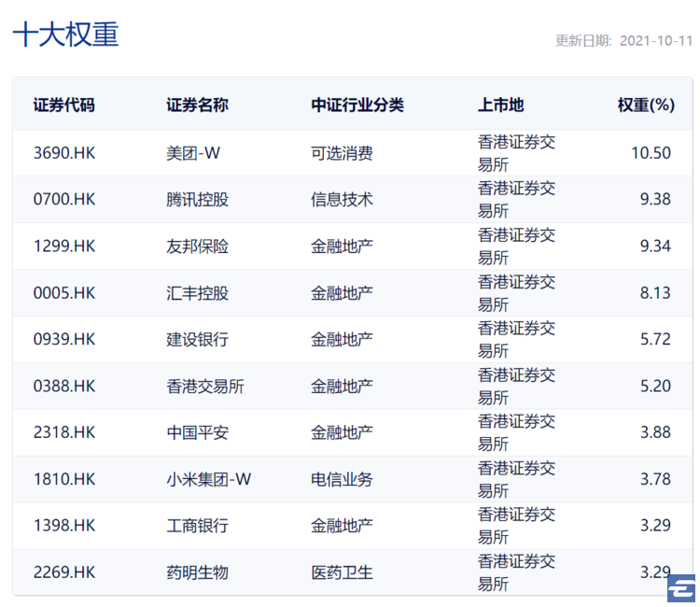Click the security name 工商银行
The width and height of the screenshot is (700, 607).
[197, 526]
